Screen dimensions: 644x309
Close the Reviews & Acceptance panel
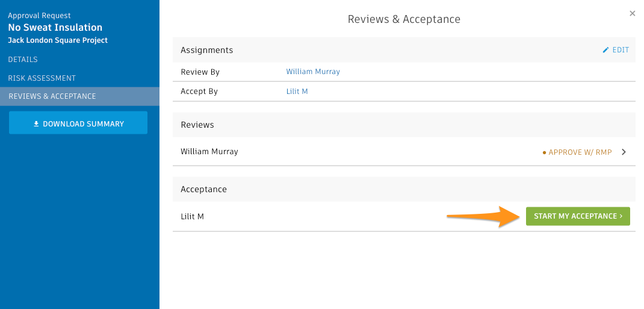[633, 14]
